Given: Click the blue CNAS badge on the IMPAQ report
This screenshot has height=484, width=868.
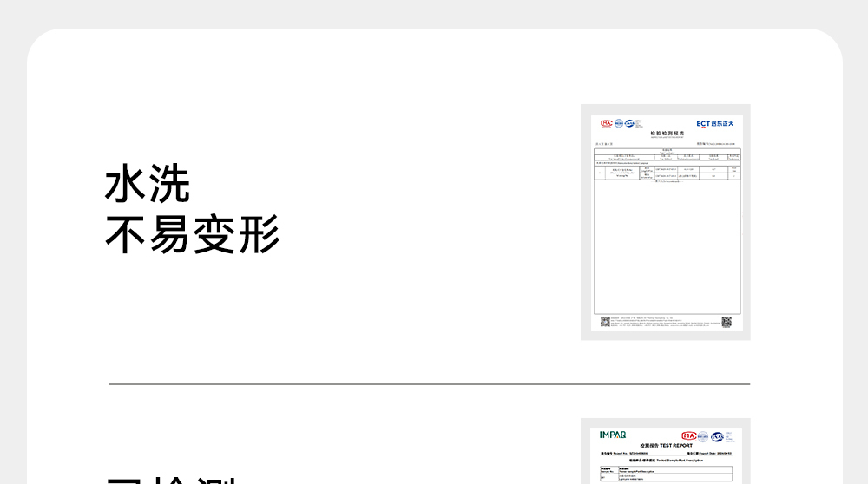Looking at the screenshot, I should coord(717,436).
